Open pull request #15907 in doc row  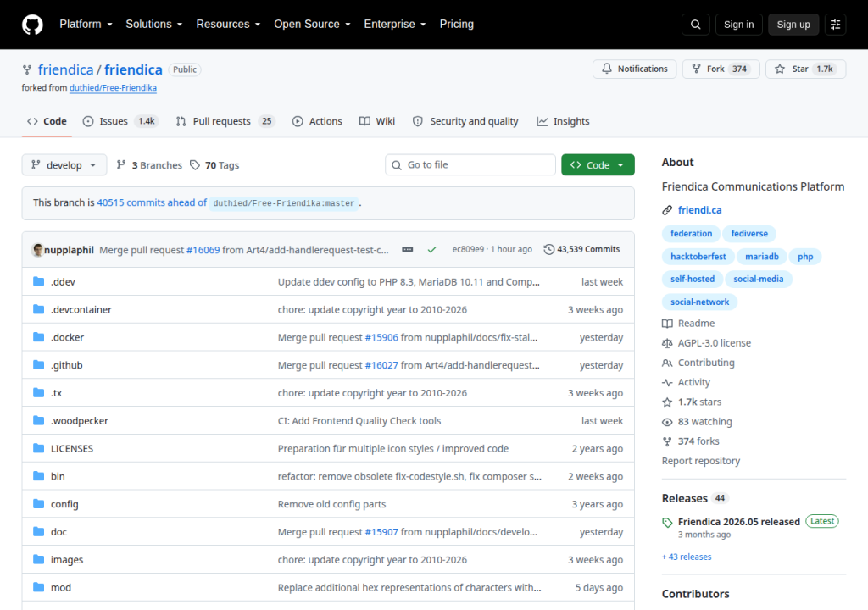pos(381,532)
